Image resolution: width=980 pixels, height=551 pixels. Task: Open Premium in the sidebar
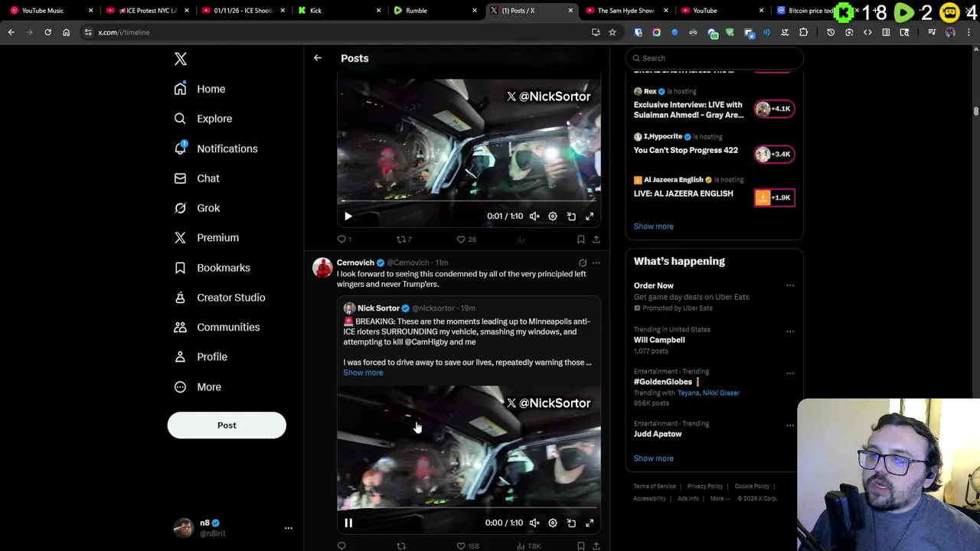tap(206, 238)
